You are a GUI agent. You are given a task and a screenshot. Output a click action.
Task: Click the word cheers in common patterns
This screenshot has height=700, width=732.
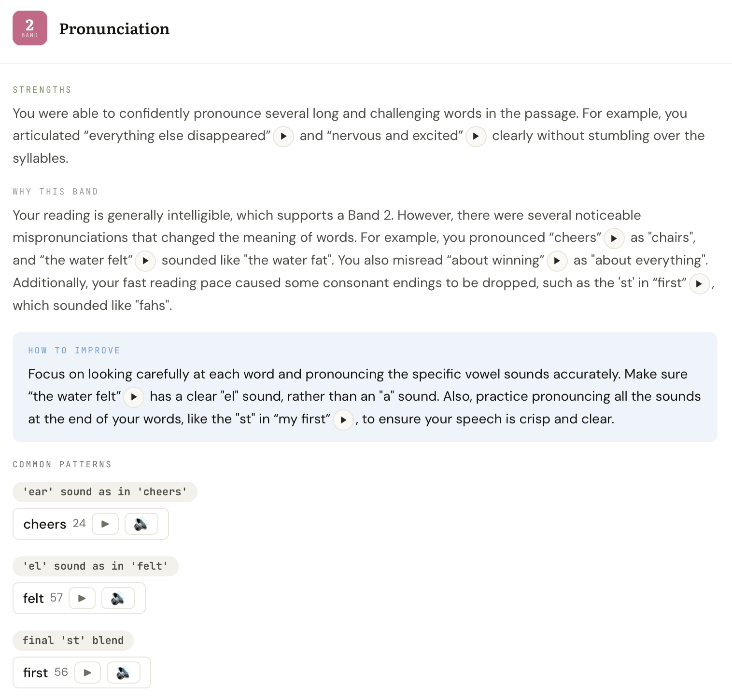(45, 524)
